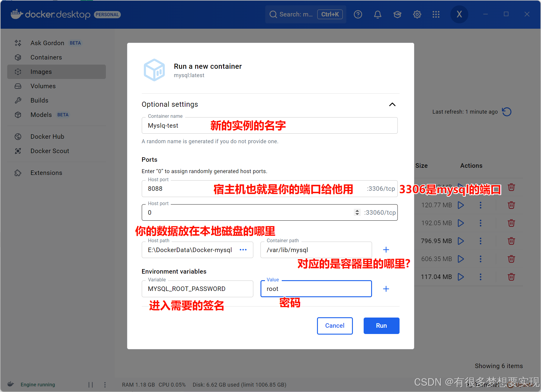
Task: Click the host port field for 33060/tcp
Action: [x=269, y=213]
